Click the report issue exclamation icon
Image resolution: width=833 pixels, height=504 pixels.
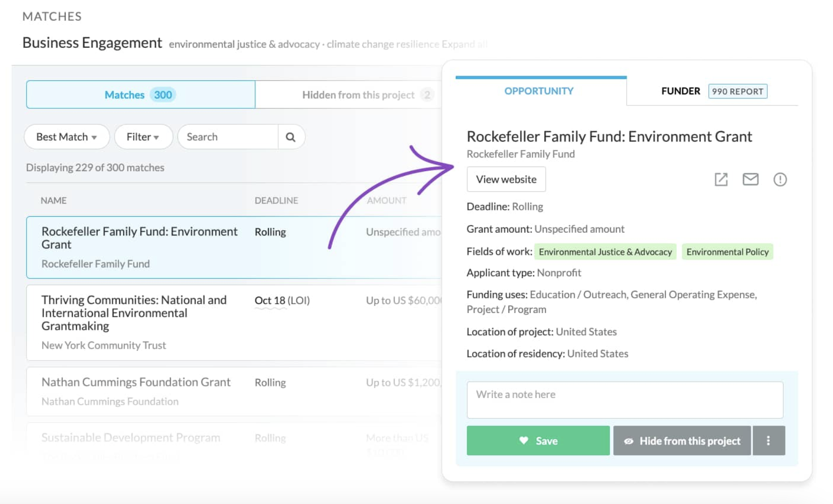click(x=780, y=179)
